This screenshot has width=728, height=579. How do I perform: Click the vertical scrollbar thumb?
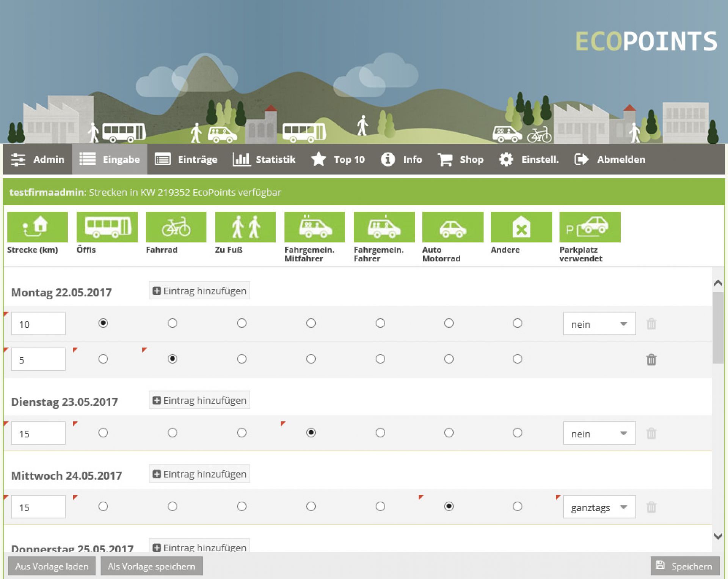718,328
